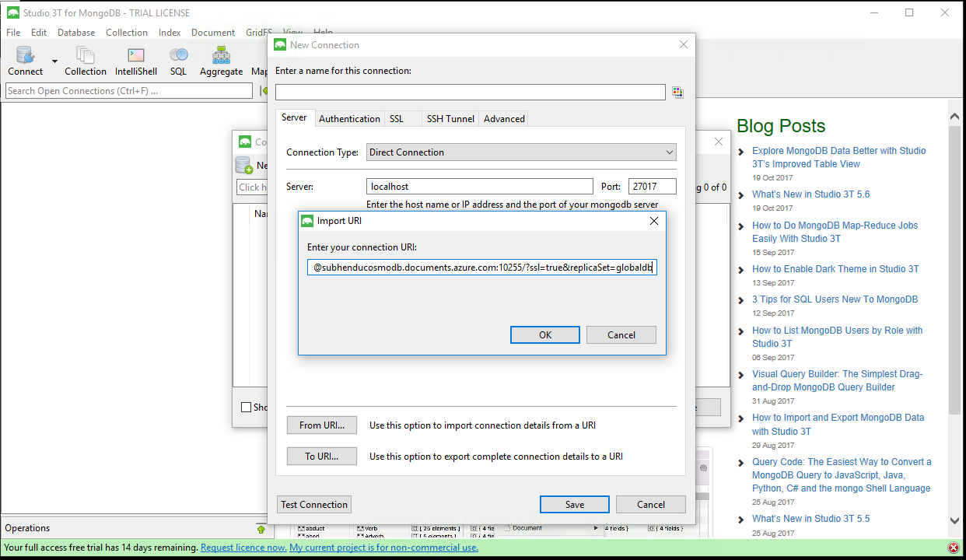The width and height of the screenshot is (966, 560).
Task: Open the Connect toolbar icon
Action: (x=26, y=61)
